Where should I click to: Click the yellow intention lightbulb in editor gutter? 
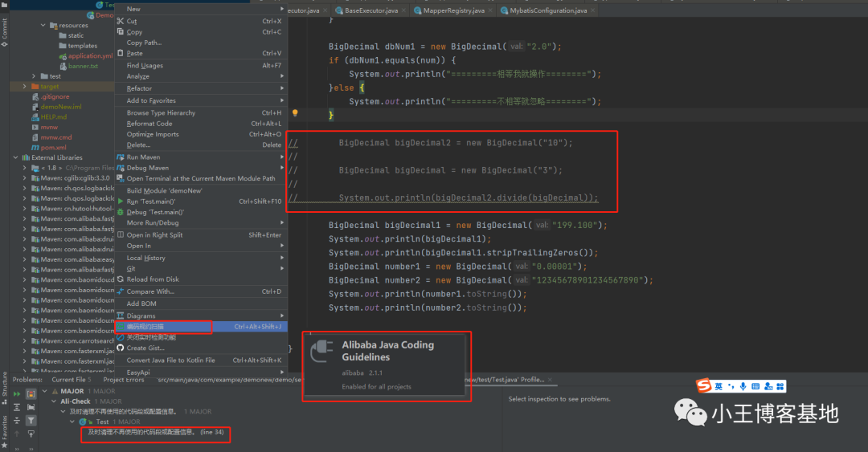point(295,114)
